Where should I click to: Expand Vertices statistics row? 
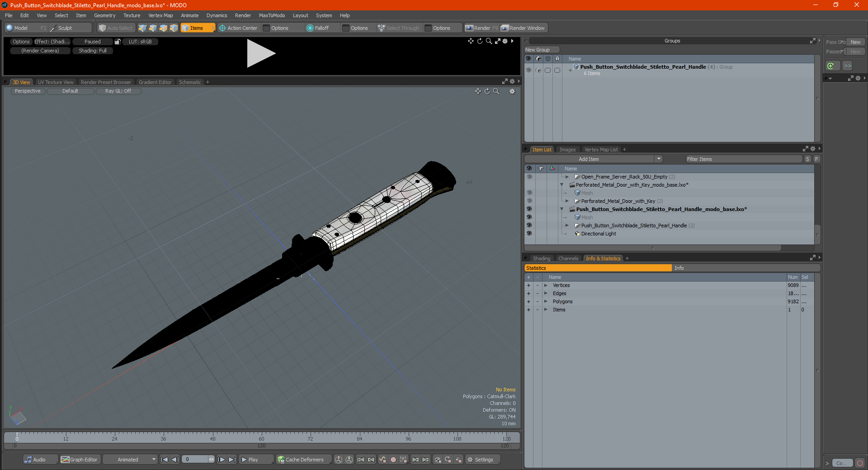[x=546, y=285]
